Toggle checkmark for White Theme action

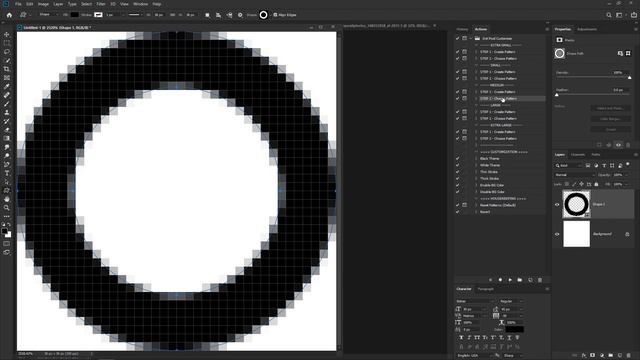[457, 165]
